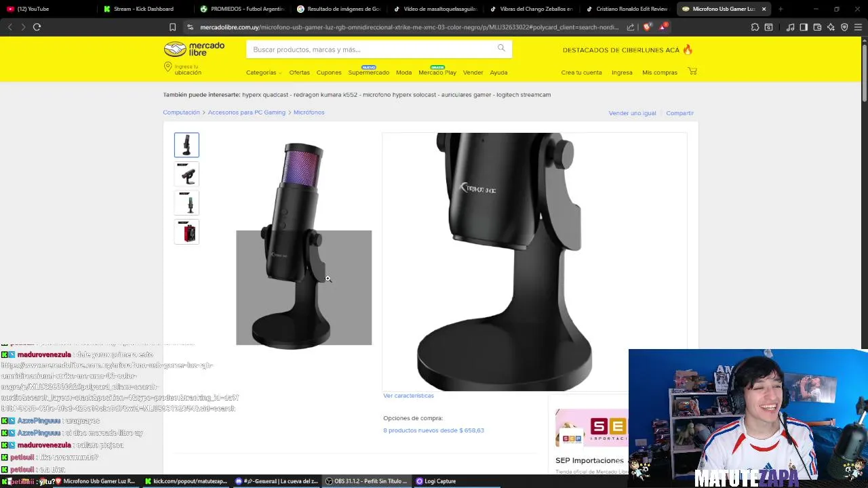Open Logi Capture in taskbar
The height and width of the screenshot is (488, 868).
436,481
